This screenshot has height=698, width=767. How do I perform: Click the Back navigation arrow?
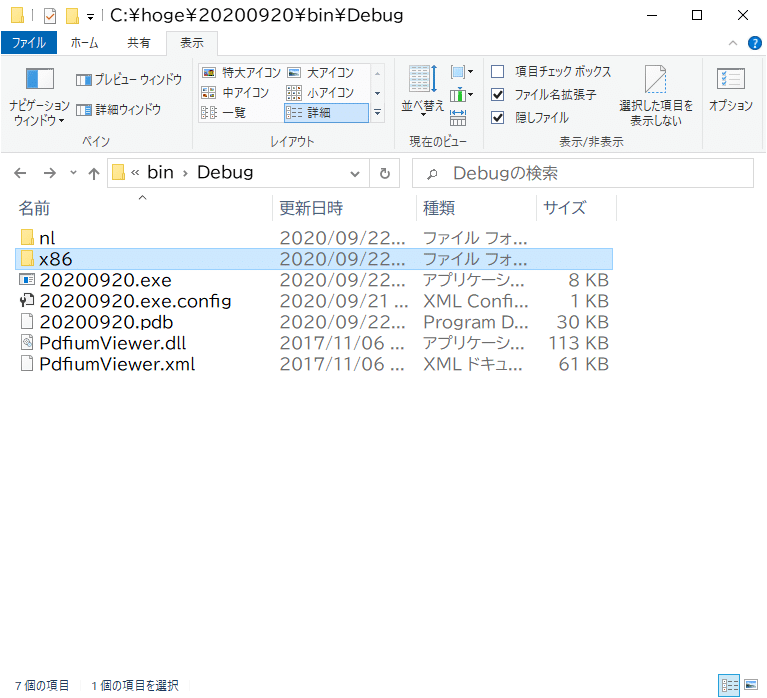tap(20, 173)
